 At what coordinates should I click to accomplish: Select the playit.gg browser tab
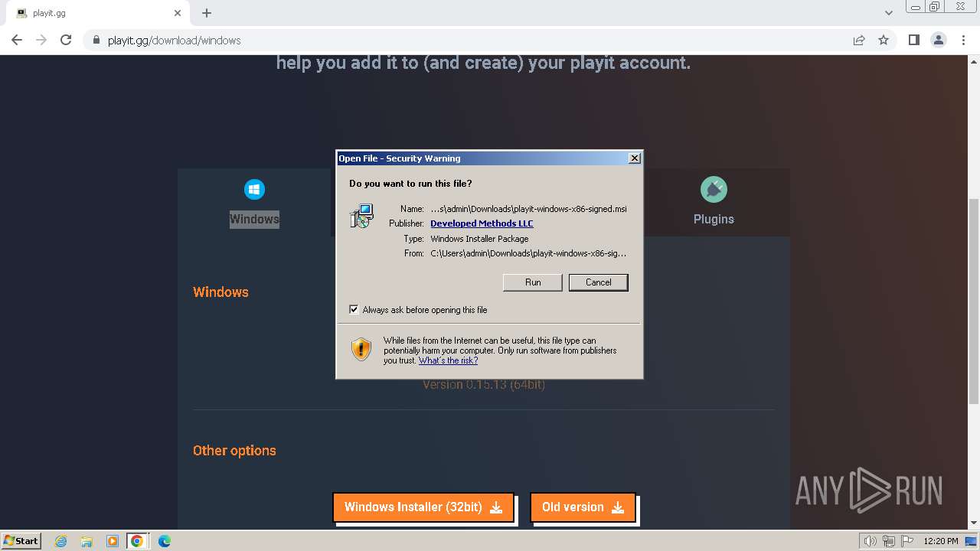[96, 13]
